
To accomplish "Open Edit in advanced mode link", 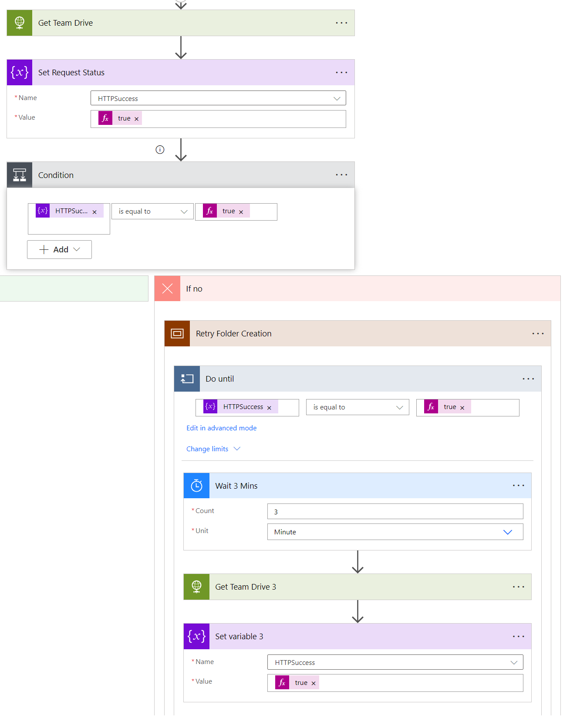I will coord(221,428).
